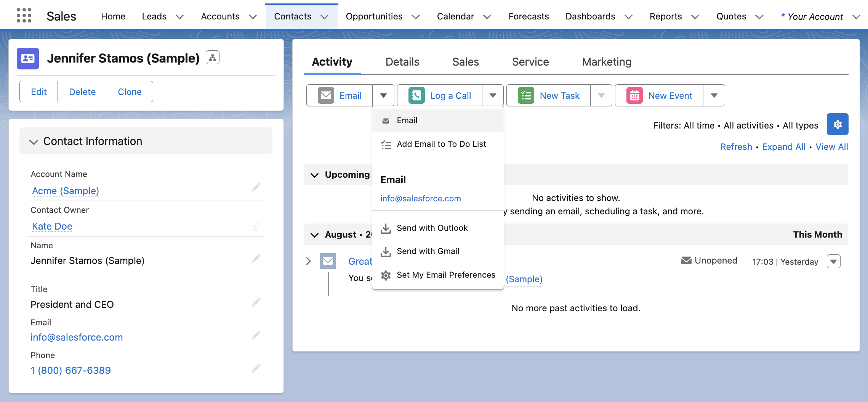Image resolution: width=868 pixels, height=402 pixels.
Task: Open the App Launcher grid icon
Action: 24,16
